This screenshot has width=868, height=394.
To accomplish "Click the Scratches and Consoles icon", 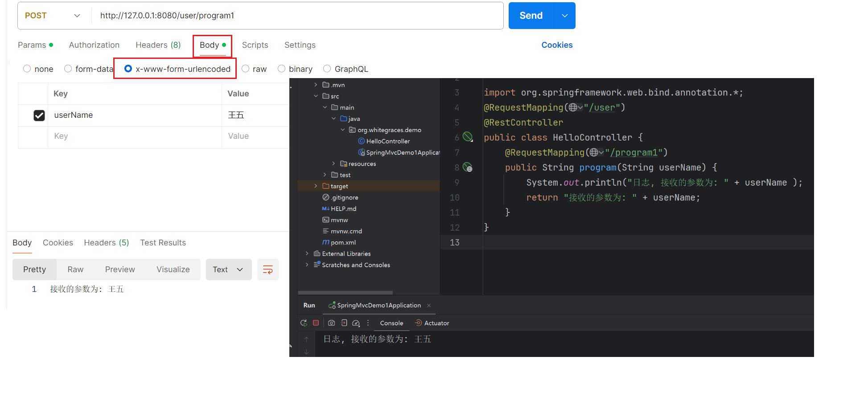I will pyautogui.click(x=317, y=265).
